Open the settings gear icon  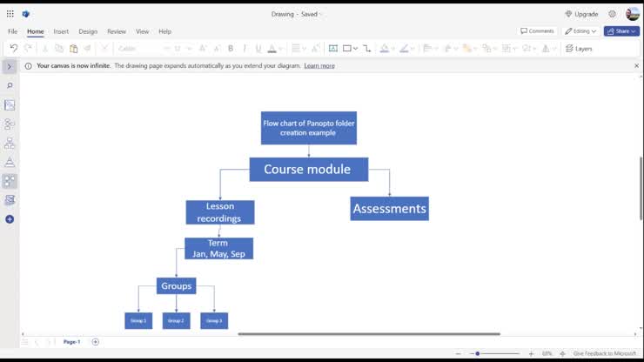pyautogui.click(x=612, y=14)
